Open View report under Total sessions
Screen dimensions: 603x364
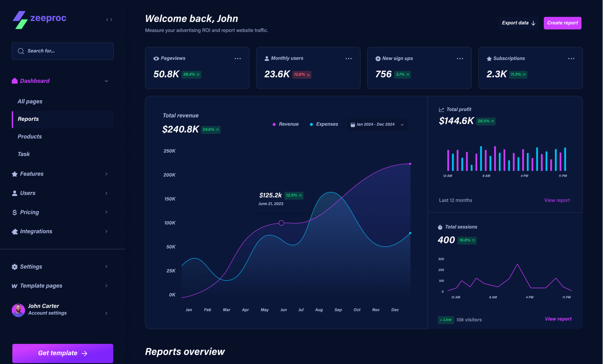point(558,319)
